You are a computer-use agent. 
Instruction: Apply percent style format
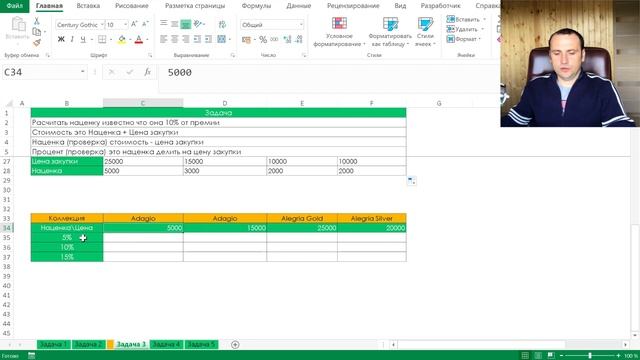coord(263,40)
